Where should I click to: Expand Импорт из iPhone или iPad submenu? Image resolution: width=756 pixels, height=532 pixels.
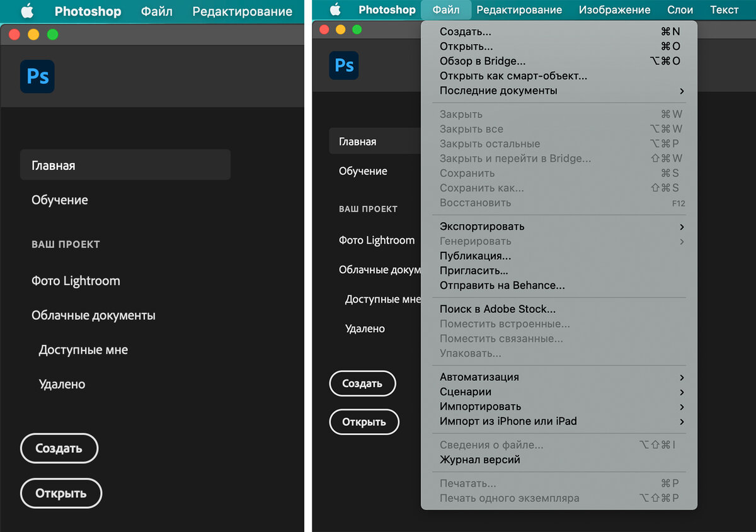point(559,421)
